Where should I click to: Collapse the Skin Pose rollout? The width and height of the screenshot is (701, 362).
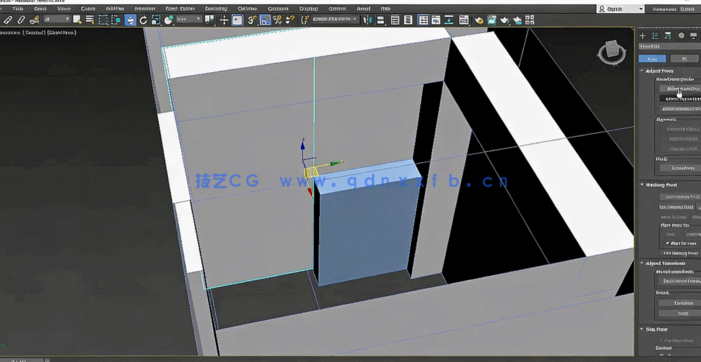click(656, 329)
